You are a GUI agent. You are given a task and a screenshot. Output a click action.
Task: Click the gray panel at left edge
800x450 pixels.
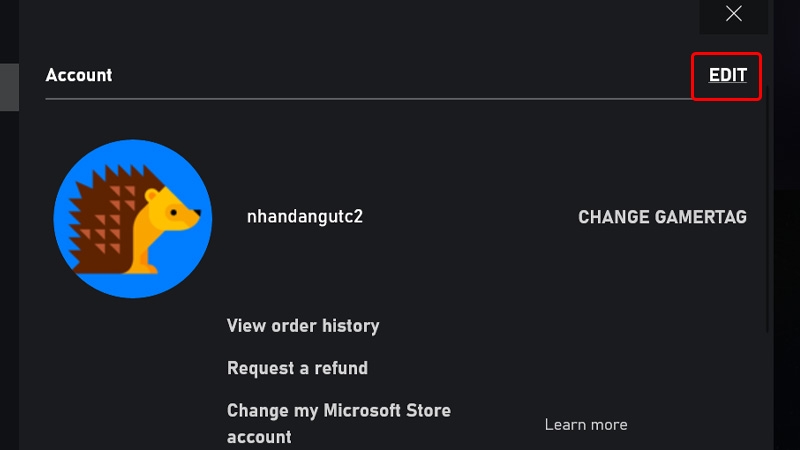click(x=9, y=87)
